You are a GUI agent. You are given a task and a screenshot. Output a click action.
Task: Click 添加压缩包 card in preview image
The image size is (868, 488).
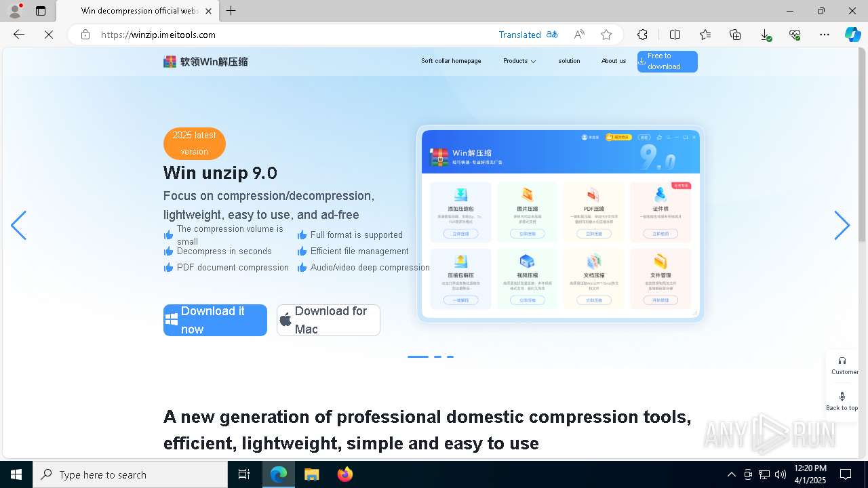(460, 212)
